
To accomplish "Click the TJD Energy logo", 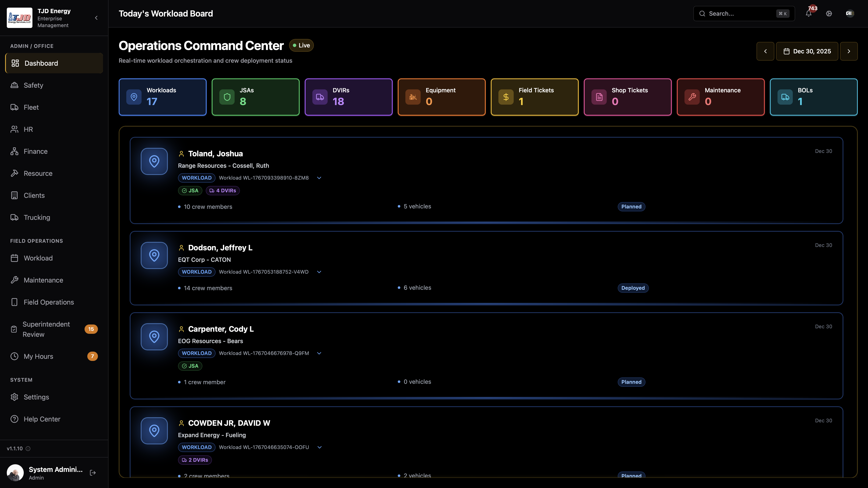I will point(19,18).
